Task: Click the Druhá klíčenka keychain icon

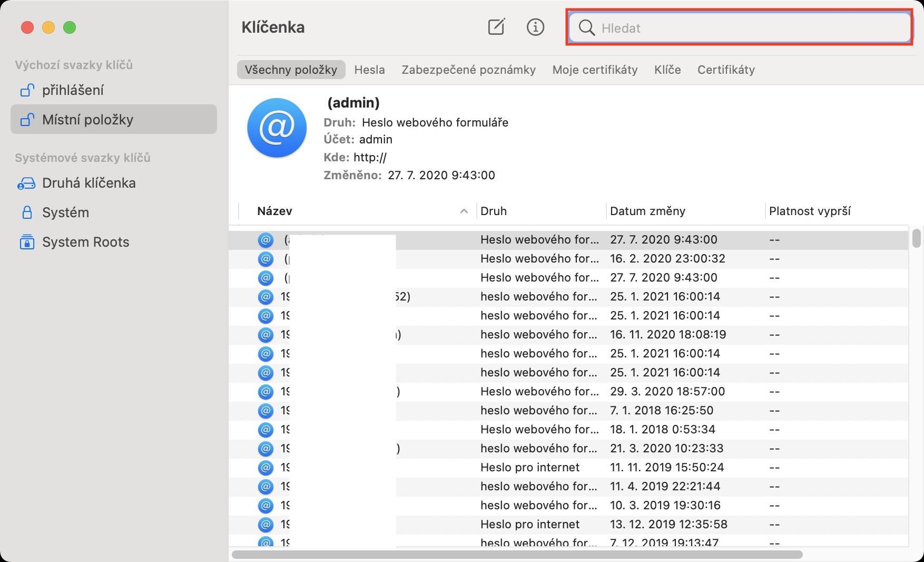Action: coord(26,183)
